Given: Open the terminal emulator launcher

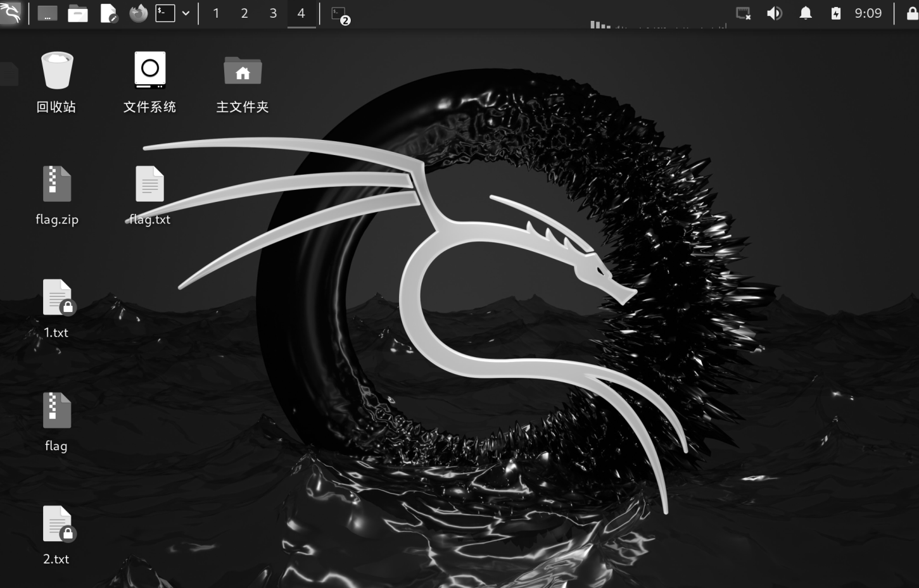Looking at the screenshot, I should click(165, 13).
